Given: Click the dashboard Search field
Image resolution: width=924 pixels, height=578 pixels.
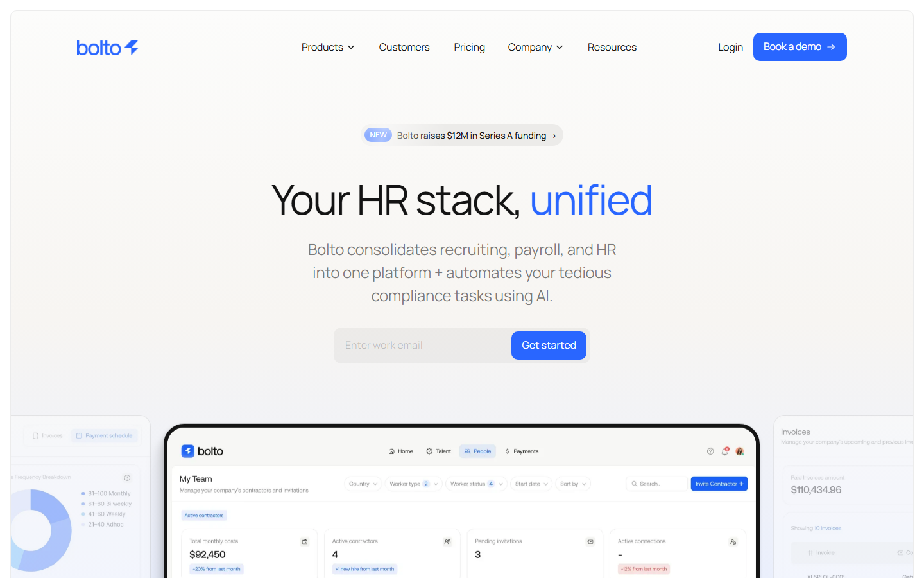Looking at the screenshot, I should 656,484.
